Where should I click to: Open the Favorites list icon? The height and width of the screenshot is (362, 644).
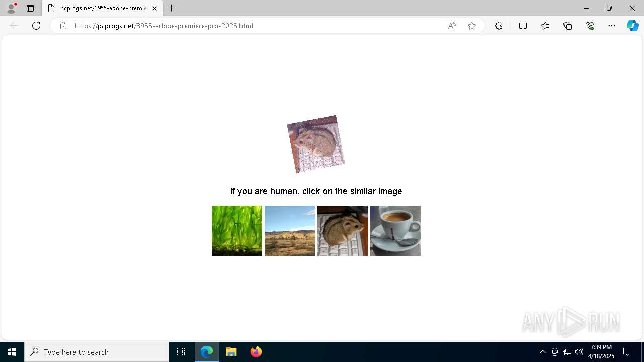[x=545, y=26]
